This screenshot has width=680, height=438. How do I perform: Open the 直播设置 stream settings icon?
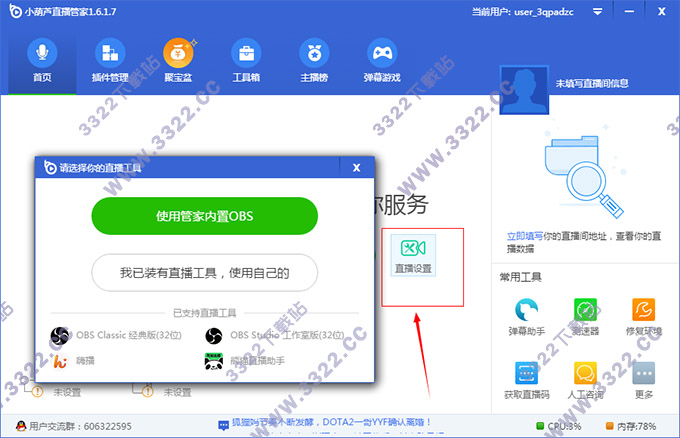[411, 254]
